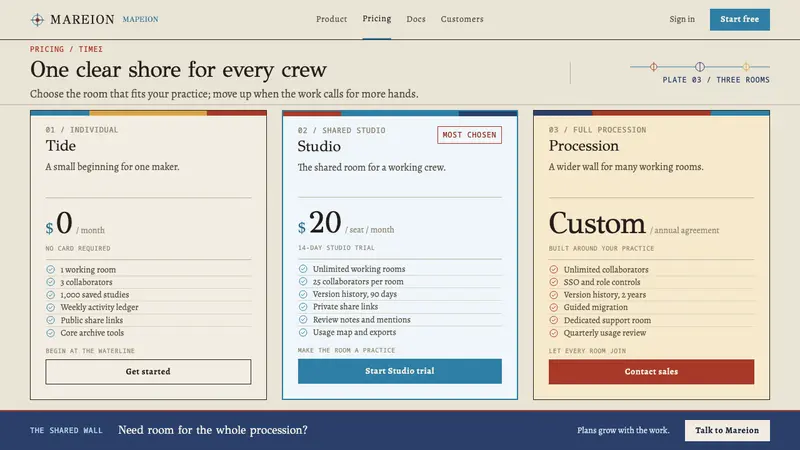Click the '$20 / seat / month' price
This screenshot has height=450, width=800.
[x=346, y=223]
